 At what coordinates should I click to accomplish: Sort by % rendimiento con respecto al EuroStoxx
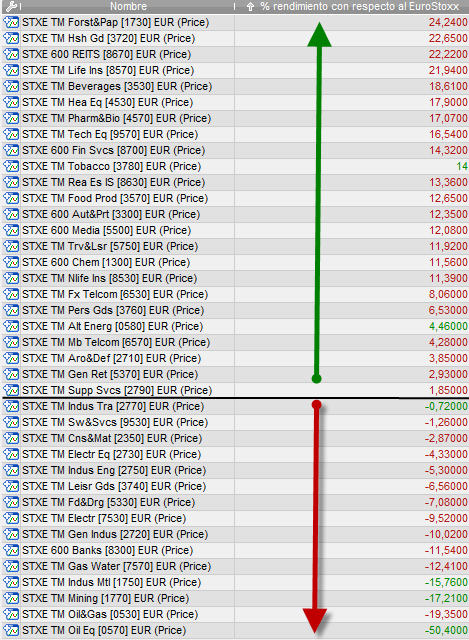pyautogui.click(x=360, y=6)
